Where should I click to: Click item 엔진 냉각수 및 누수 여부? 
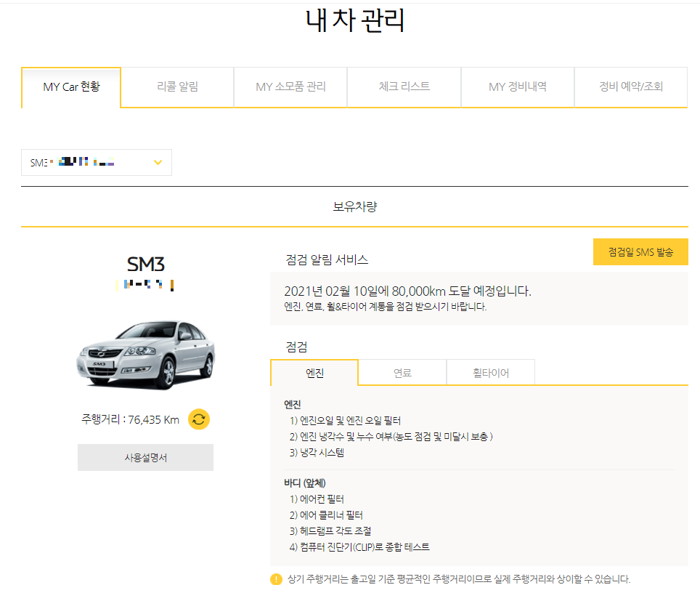click(391, 437)
